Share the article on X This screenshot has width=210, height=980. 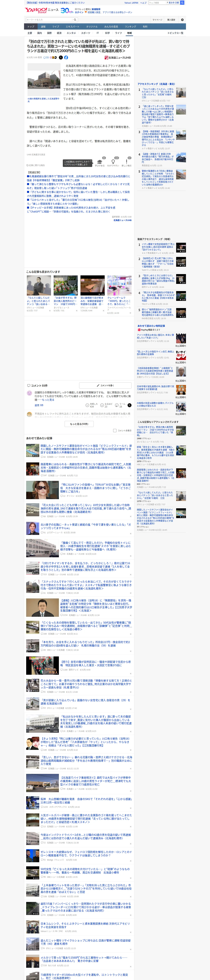coord(61,57)
